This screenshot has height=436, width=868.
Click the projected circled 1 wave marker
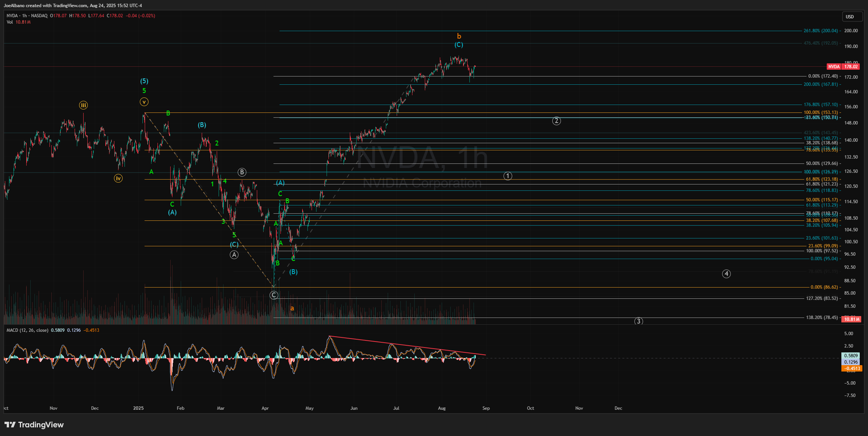tap(508, 176)
